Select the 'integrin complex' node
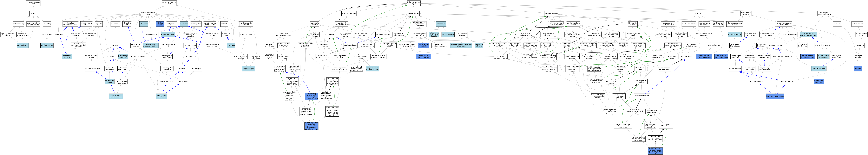 coord(248,69)
